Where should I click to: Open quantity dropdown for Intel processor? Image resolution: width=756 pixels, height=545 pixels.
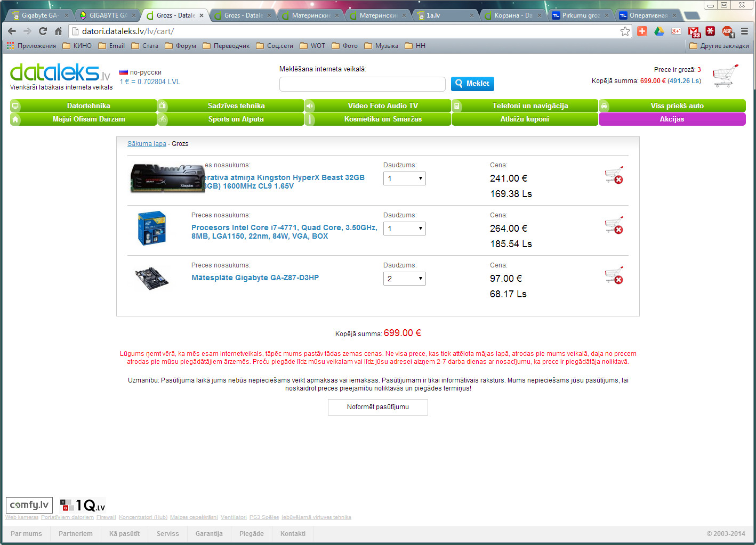click(404, 229)
